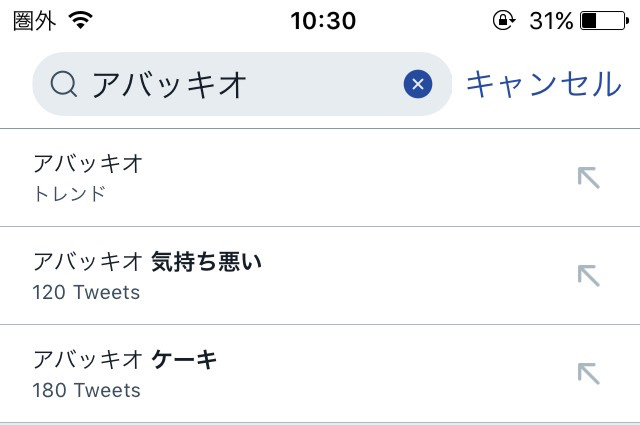The image size is (640, 425).
Task: Tap the 180 Tweets count label
Action: 87,390
